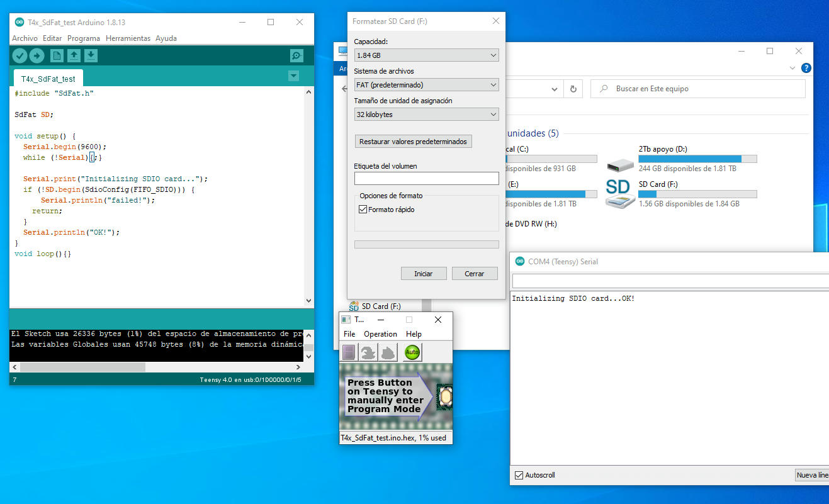
Task: Select the 2Tb apoyo (D:) drive icon
Action: click(621, 165)
